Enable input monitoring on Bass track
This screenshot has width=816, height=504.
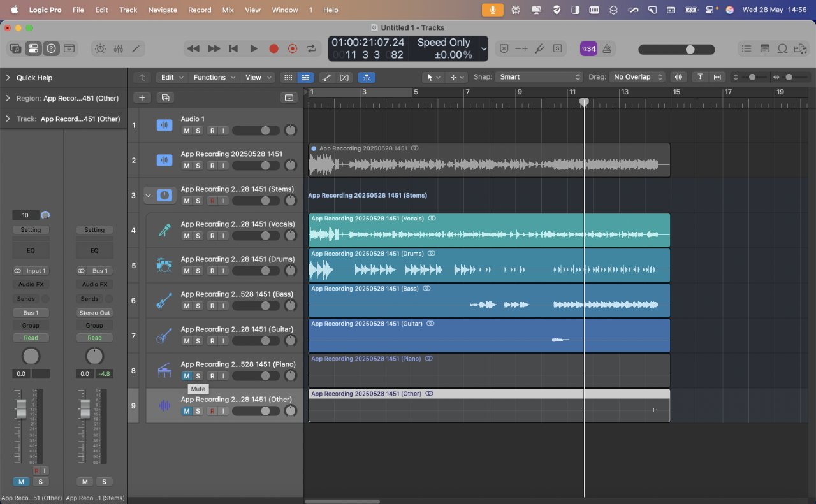(x=224, y=306)
